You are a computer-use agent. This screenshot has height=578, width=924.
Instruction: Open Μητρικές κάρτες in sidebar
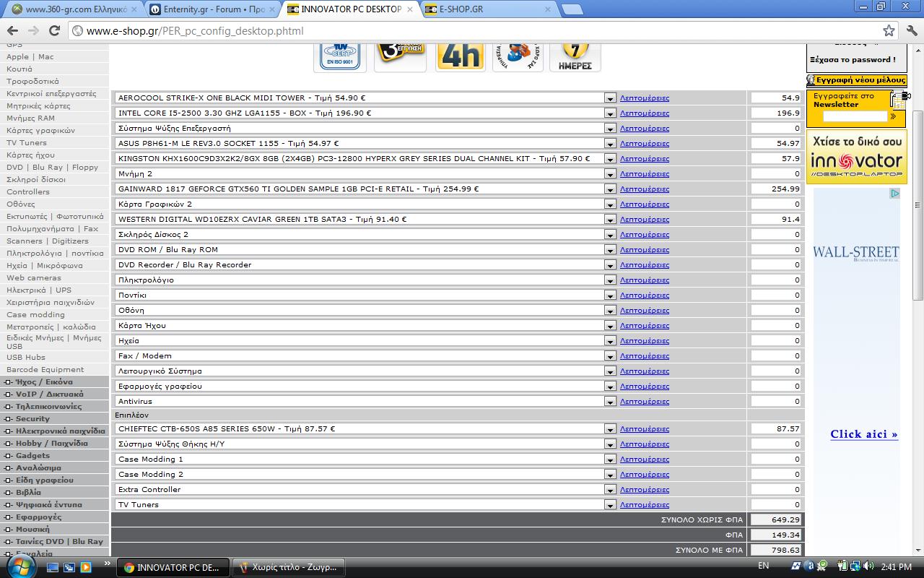pos(38,105)
